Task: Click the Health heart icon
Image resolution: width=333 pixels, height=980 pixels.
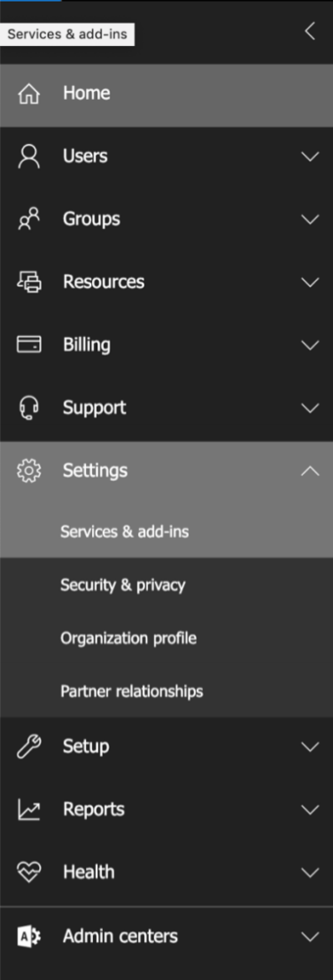Action: point(29,872)
